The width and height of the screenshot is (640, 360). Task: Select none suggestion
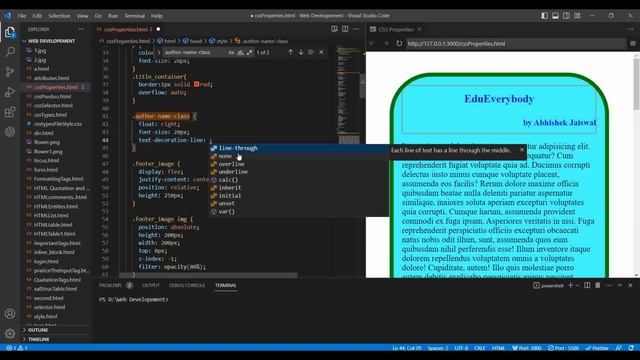[x=299, y=156]
